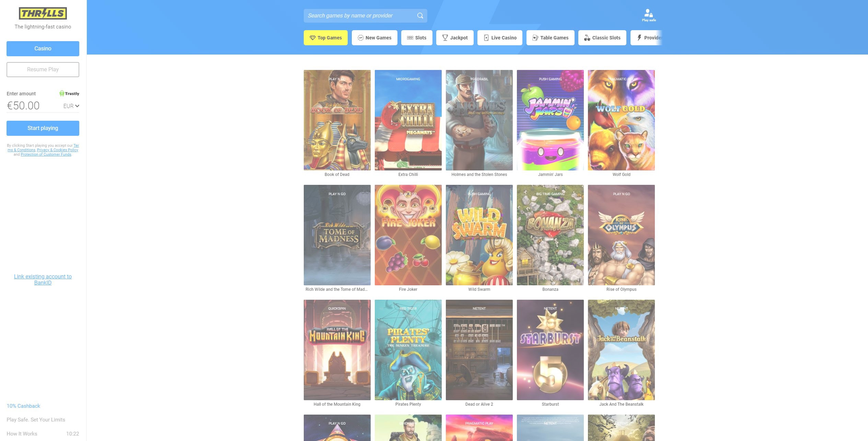Screen dimensions: 868x441
Task: Click the Resume Play button
Action: tap(43, 70)
